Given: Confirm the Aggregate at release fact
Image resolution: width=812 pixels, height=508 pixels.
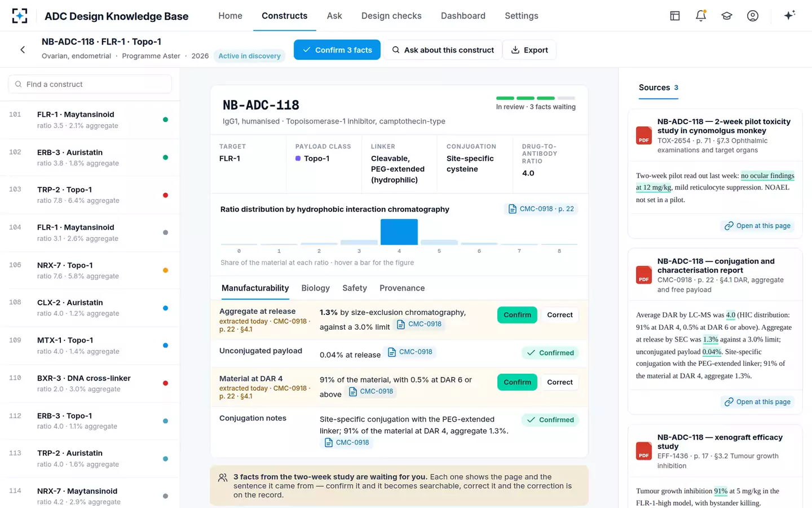Looking at the screenshot, I should [x=517, y=315].
